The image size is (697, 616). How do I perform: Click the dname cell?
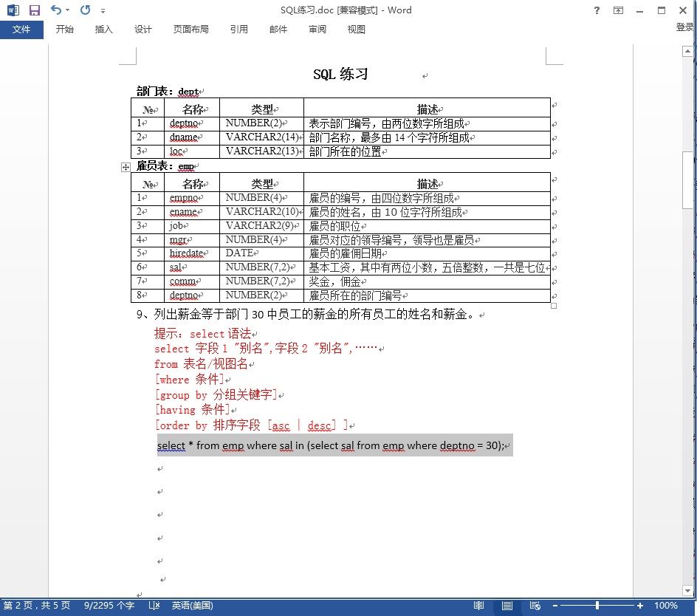point(191,137)
